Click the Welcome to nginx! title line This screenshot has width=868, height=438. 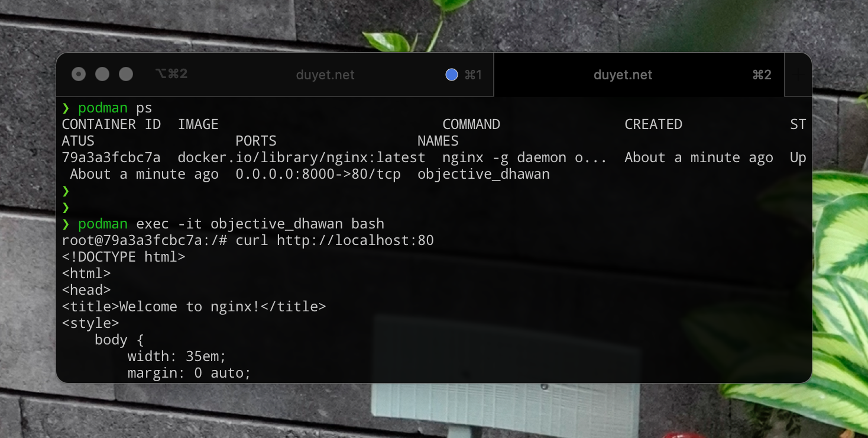194,307
